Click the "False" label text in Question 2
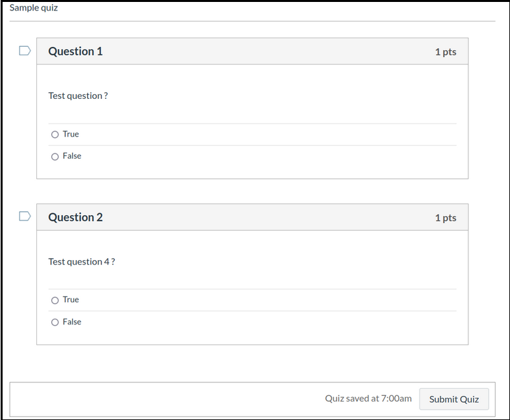510x420 pixels. click(72, 322)
